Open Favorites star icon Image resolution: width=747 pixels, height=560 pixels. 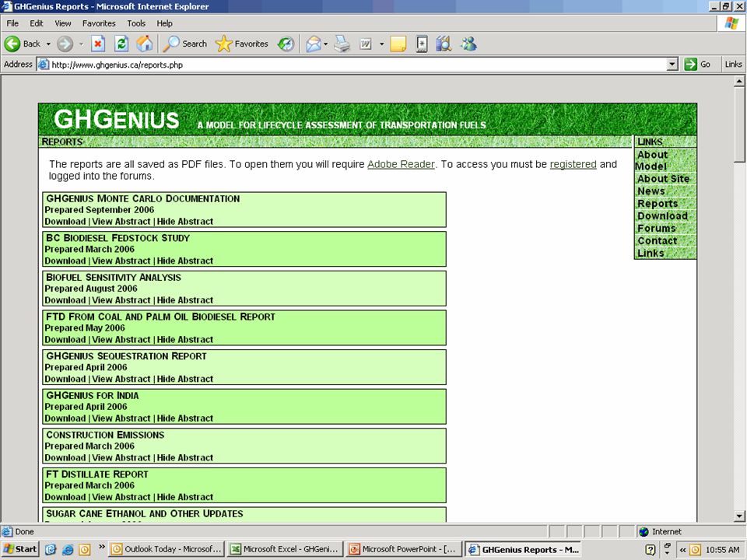[223, 44]
